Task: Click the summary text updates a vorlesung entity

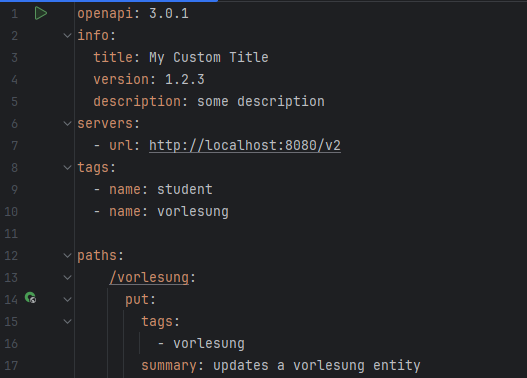Action: click(x=317, y=365)
